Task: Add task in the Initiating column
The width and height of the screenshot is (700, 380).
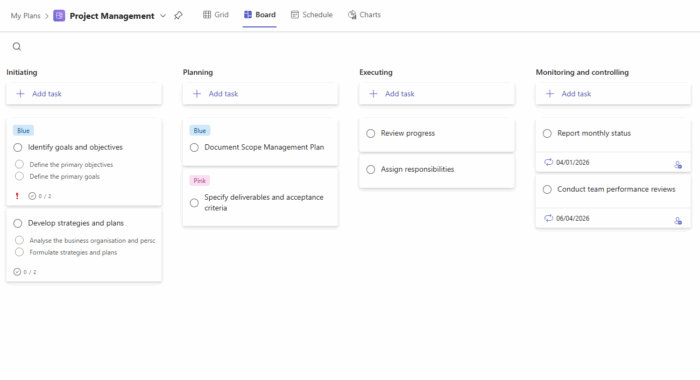Action: (84, 94)
